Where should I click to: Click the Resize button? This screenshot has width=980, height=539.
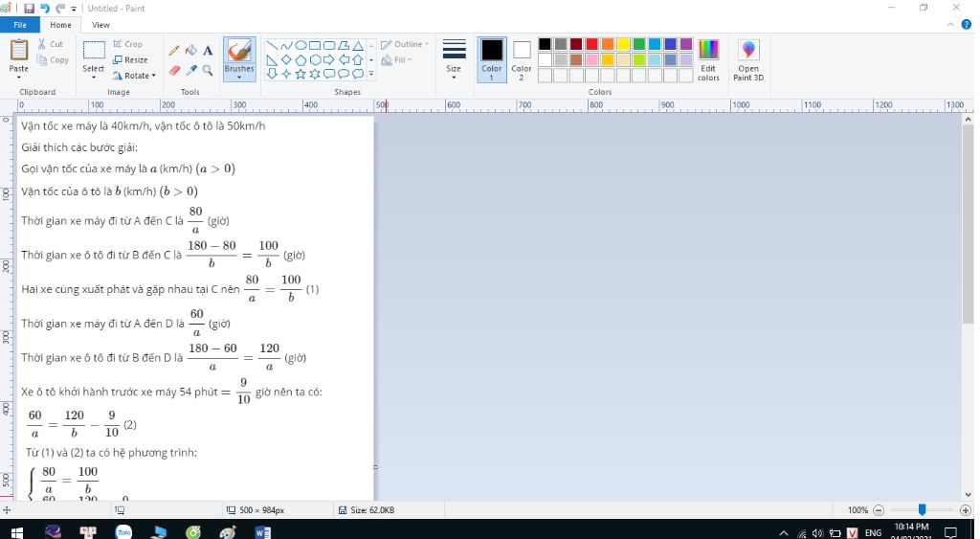coord(130,60)
